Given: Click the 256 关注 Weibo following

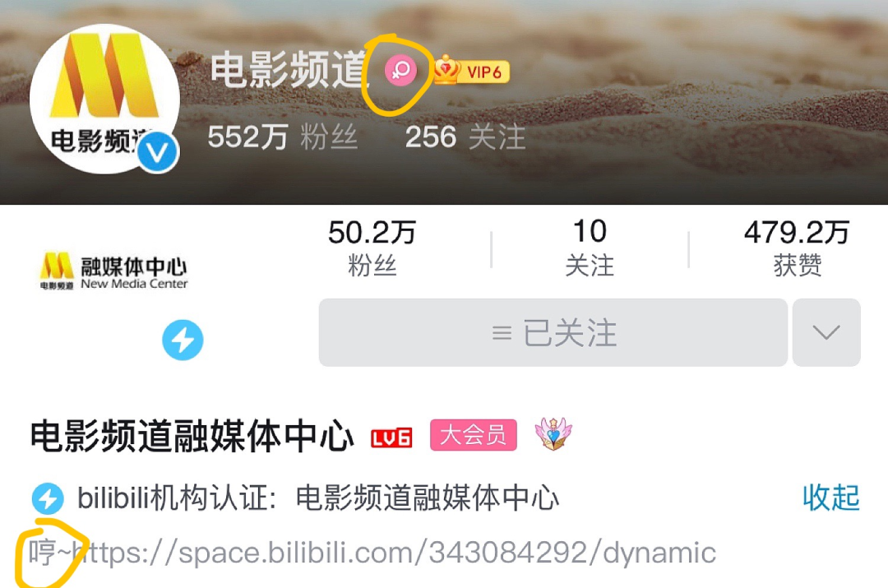Looking at the screenshot, I should 465,137.
